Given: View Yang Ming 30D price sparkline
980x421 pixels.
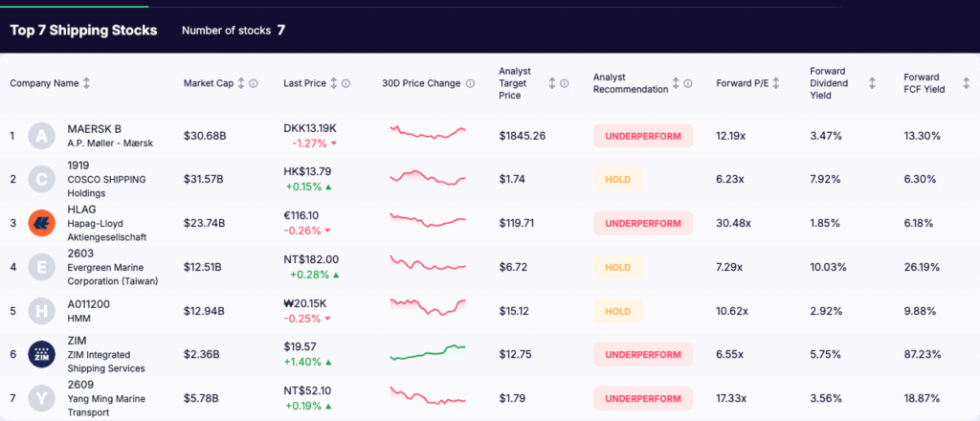Looking at the screenshot, I should [x=428, y=395].
